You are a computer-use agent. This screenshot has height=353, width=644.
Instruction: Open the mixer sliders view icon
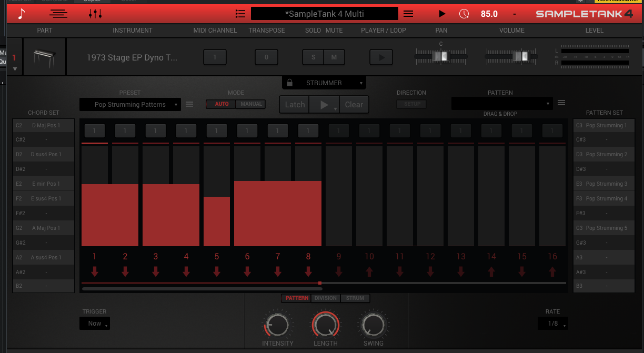95,14
